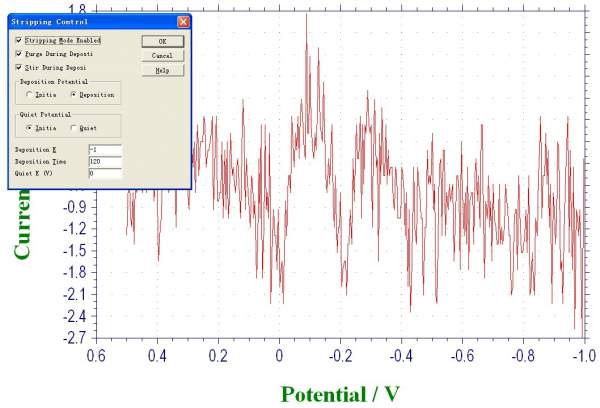
Task: Click the -0.2 potential axis label
Action: pos(341,356)
